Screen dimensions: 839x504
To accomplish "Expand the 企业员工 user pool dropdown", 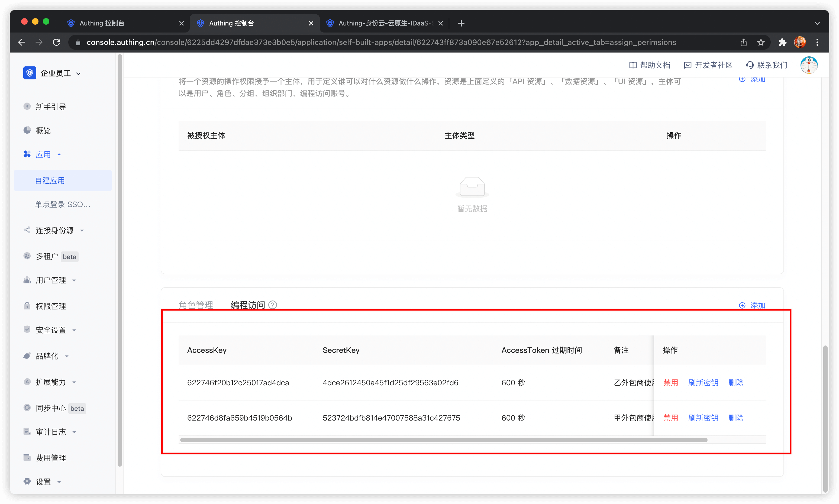I will pyautogui.click(x=79, y=73).
